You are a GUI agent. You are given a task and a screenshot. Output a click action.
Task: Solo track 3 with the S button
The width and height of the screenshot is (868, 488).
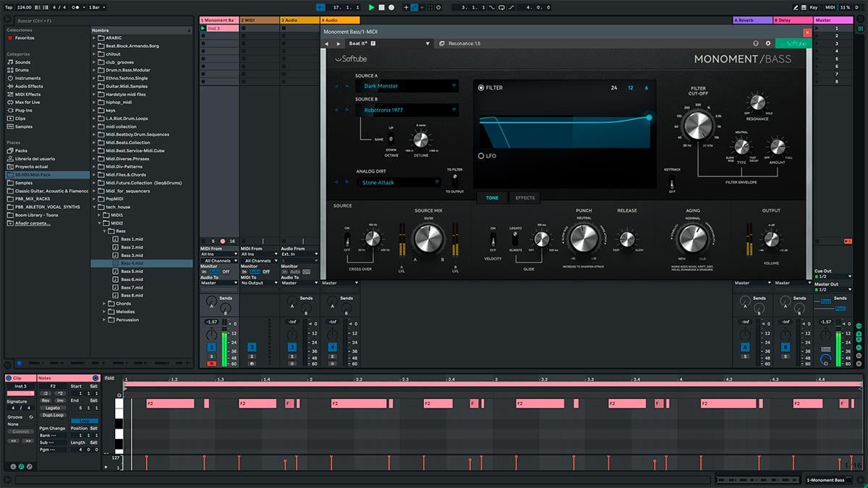coord(292,356)
